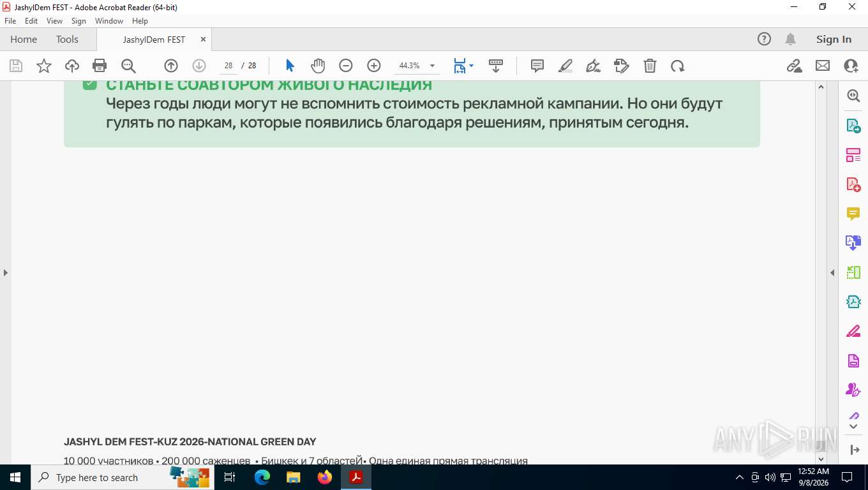
Task: Select the Highlight text pen tool
Action: point(565,66)
